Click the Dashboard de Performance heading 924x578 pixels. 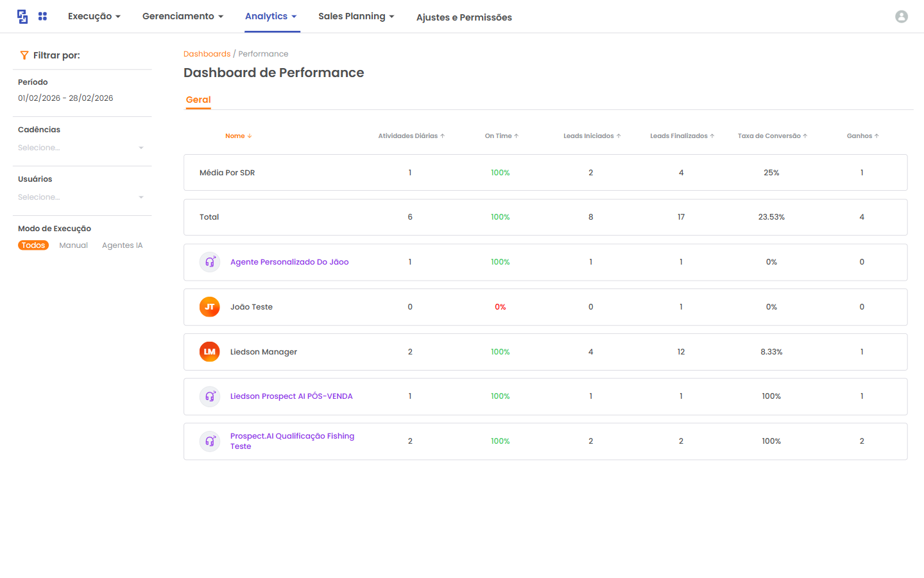274,73
